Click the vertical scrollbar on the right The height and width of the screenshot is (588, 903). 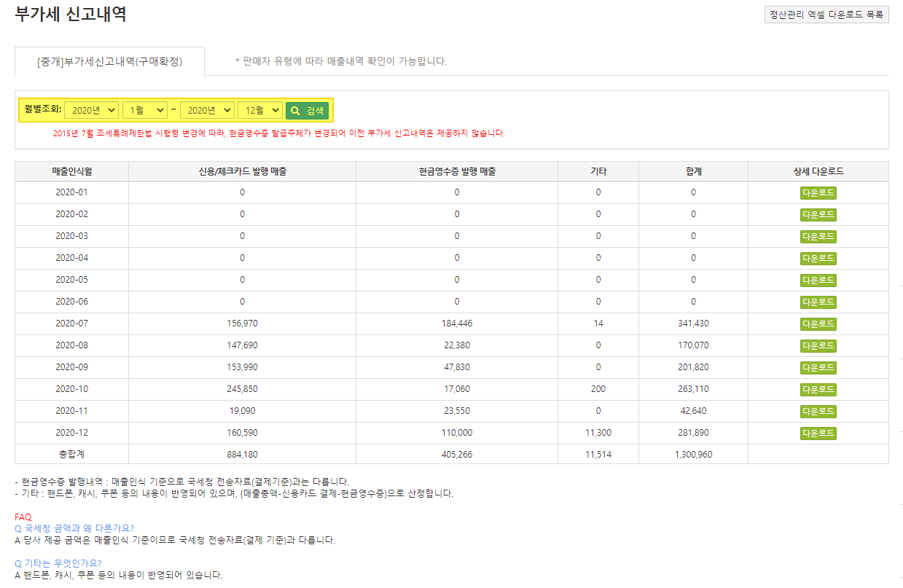pos(899,291)
